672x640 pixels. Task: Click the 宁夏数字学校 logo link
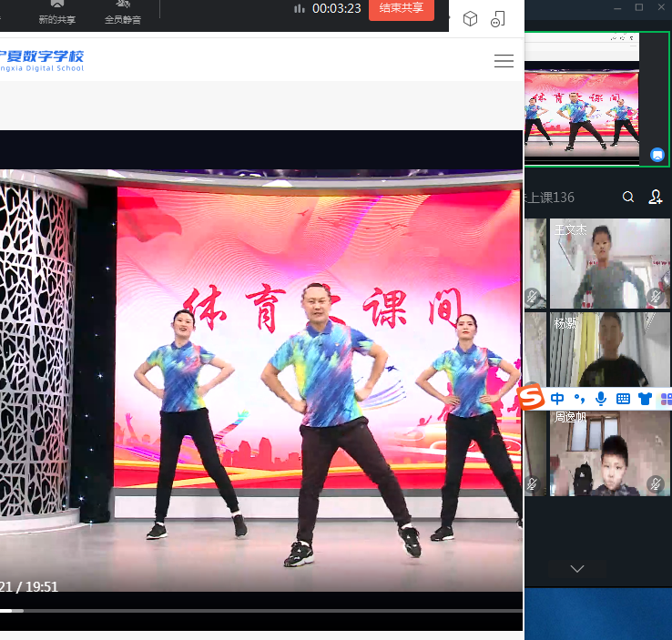[41, 61]
